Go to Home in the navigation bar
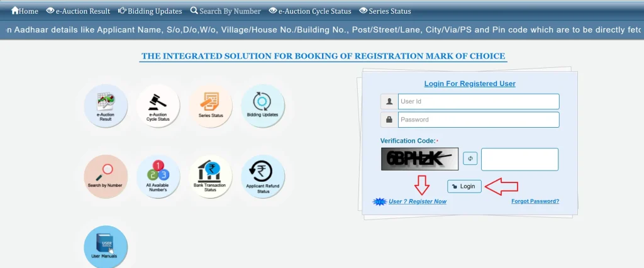 25,11
